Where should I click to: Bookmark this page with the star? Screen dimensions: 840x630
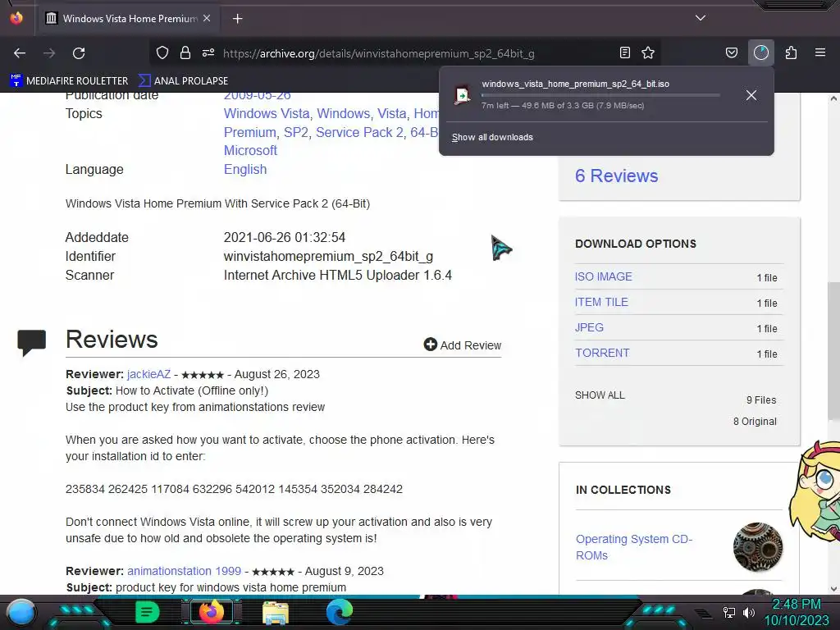click(648, 53)
